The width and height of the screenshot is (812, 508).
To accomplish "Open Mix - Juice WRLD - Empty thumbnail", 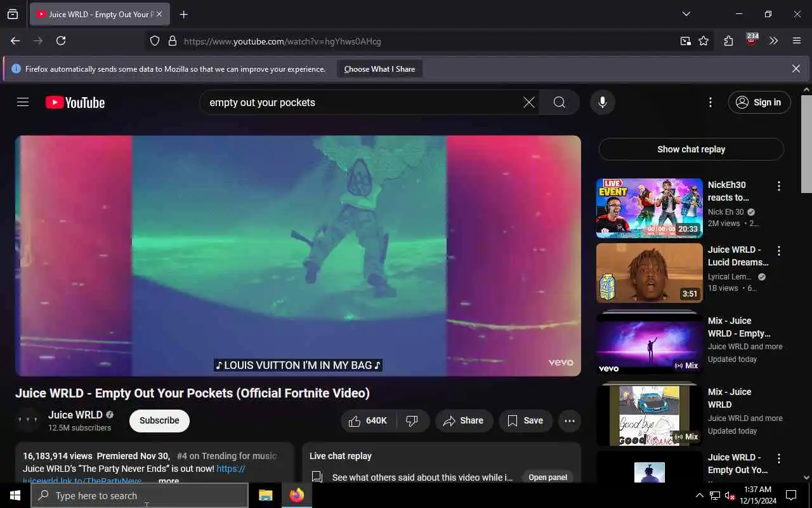I will coord(649,344).
